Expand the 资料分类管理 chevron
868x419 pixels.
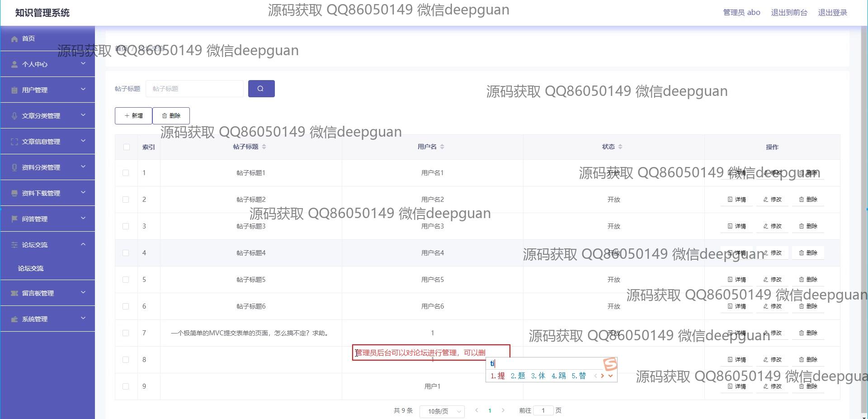83,167
